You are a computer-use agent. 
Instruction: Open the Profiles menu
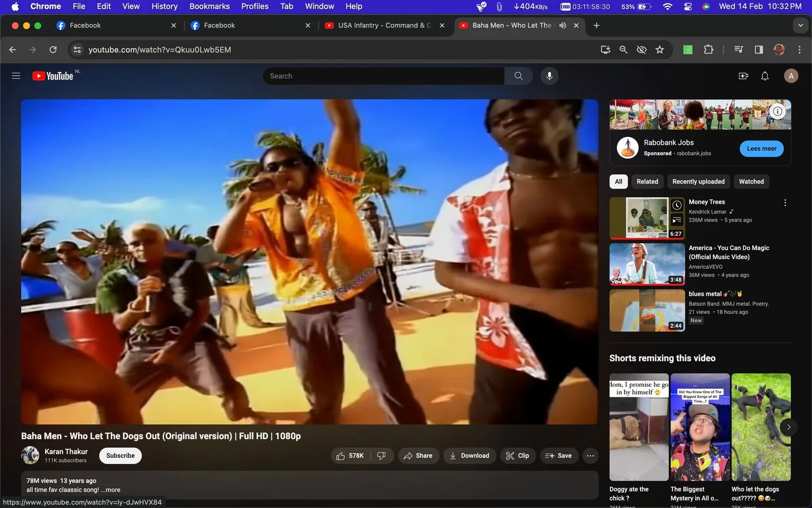pyautogui.click(x=255, y=6)
